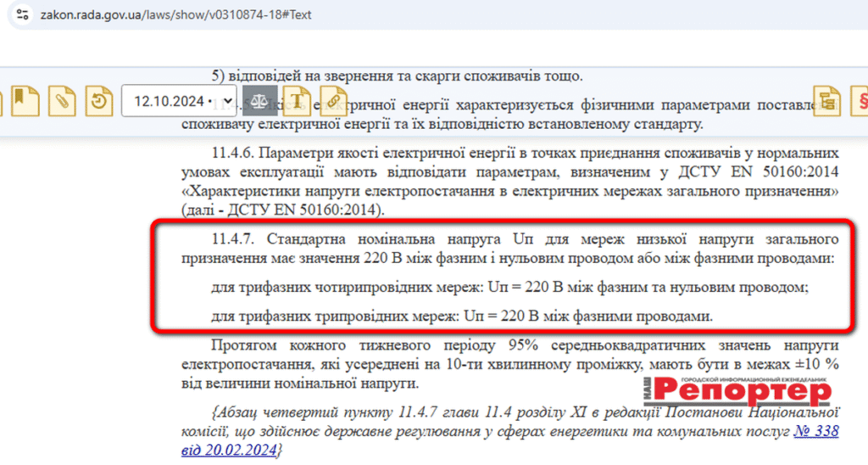Click the text 11.4.7. Стандартна номінальна

(325, 239)
